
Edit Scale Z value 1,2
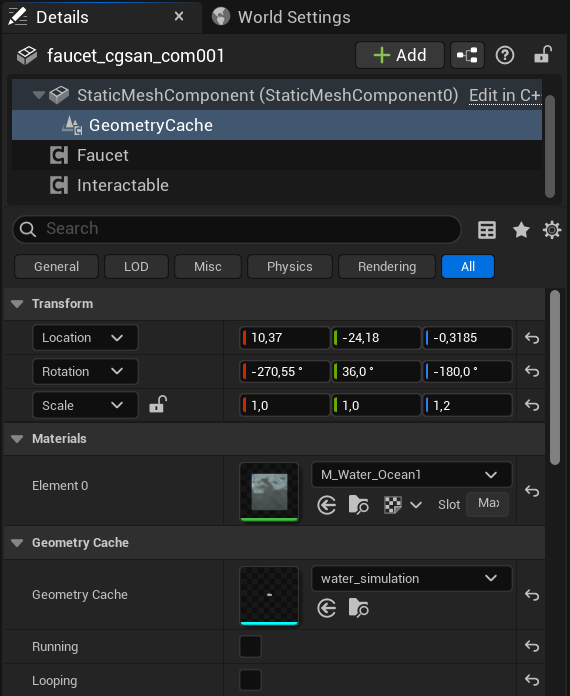(467, 405)
